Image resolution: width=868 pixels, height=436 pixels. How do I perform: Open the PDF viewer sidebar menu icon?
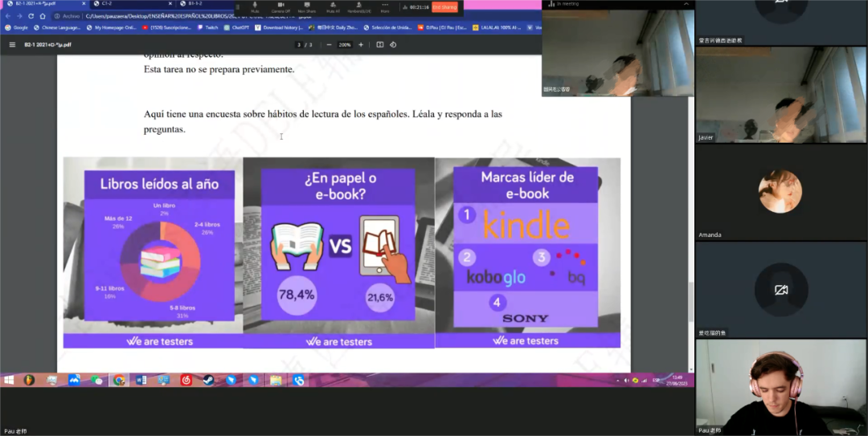pos(11,45)
